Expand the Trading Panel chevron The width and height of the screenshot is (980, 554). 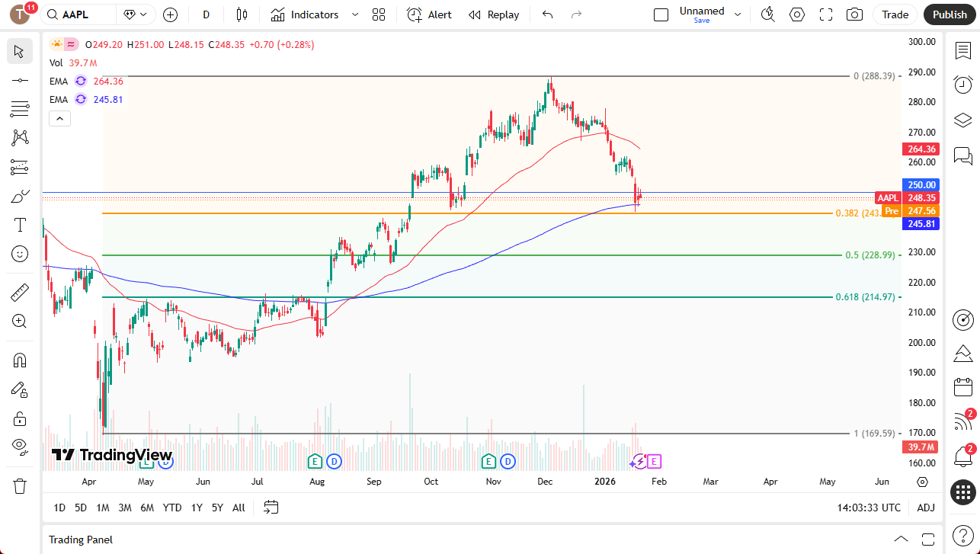[901, 540]
